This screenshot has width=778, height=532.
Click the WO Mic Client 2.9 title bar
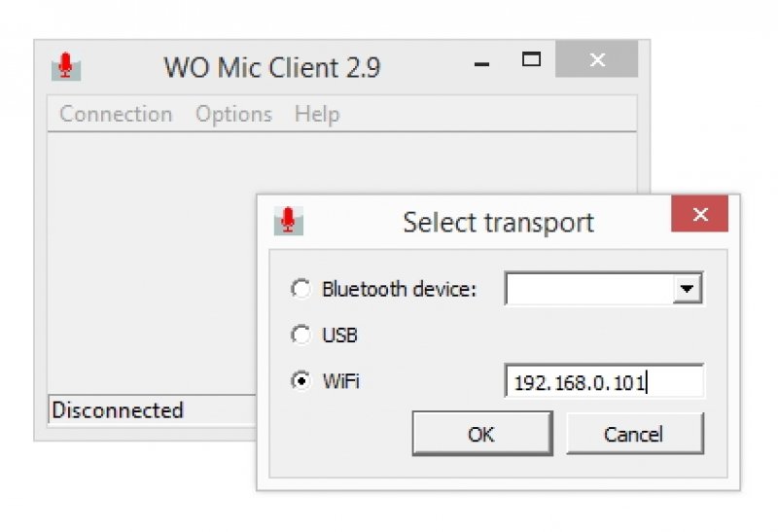pyautogui.click(x=271, y=67)
